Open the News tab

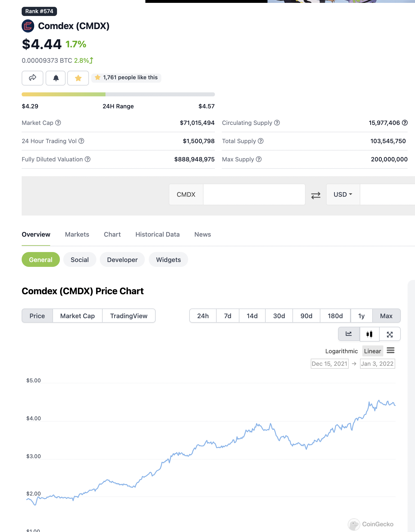[203, 234]
